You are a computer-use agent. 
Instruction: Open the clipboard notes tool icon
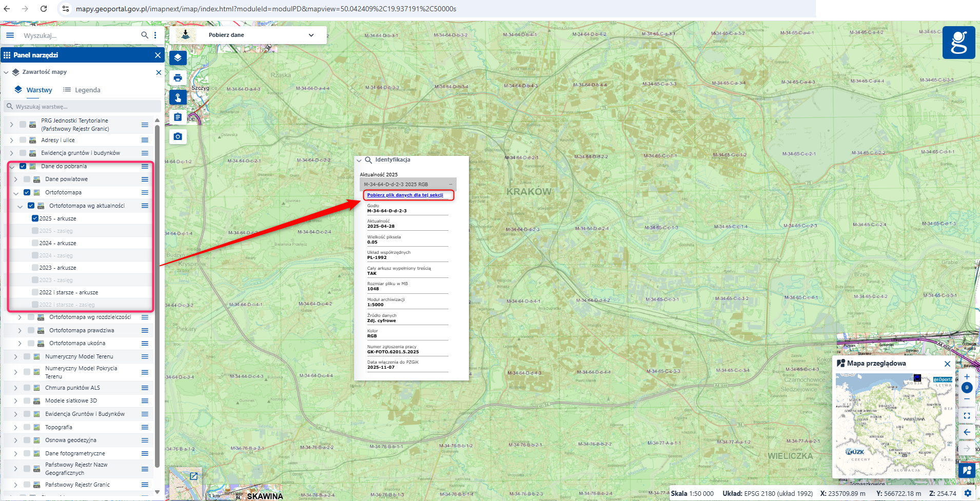(178, 117)
